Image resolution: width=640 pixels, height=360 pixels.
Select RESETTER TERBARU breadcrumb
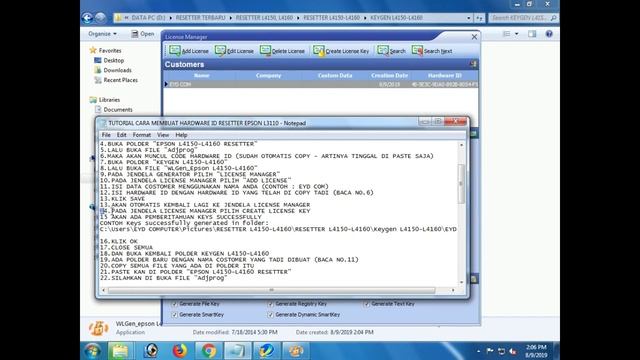click(200, 18)
